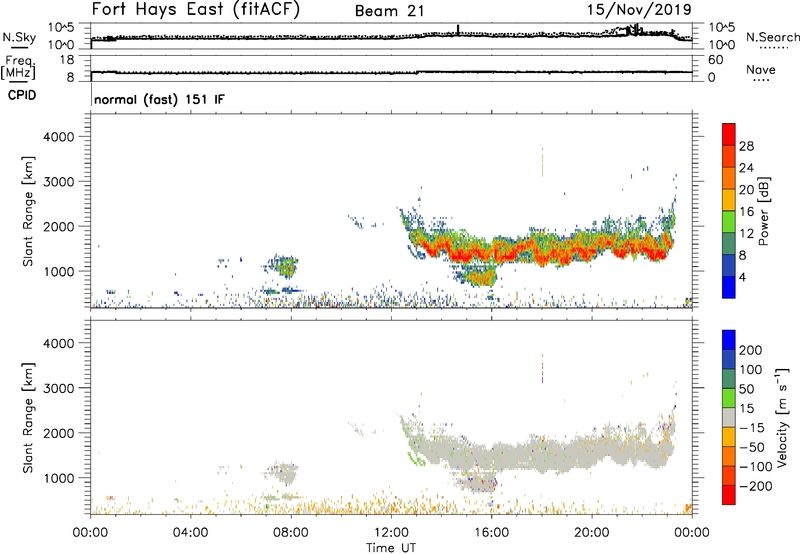
Task: Click the '04:00' time axis label
Action: [x=191, y=533]
